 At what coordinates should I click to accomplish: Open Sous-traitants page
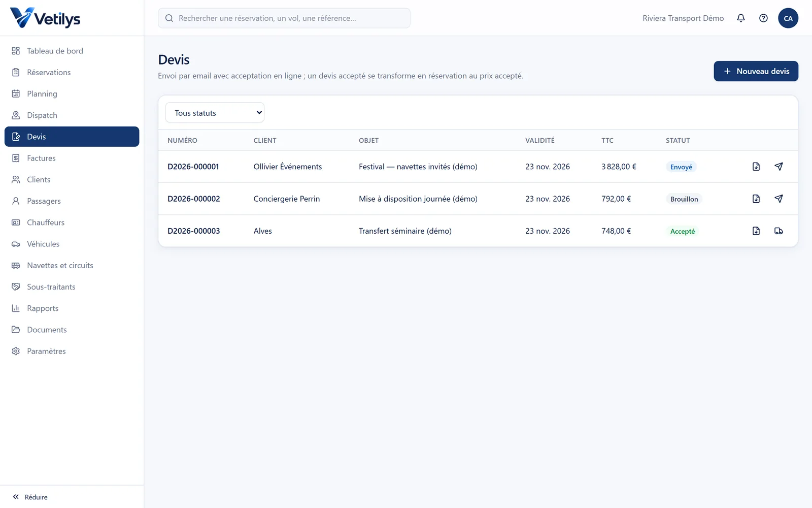tap(72, 287)
